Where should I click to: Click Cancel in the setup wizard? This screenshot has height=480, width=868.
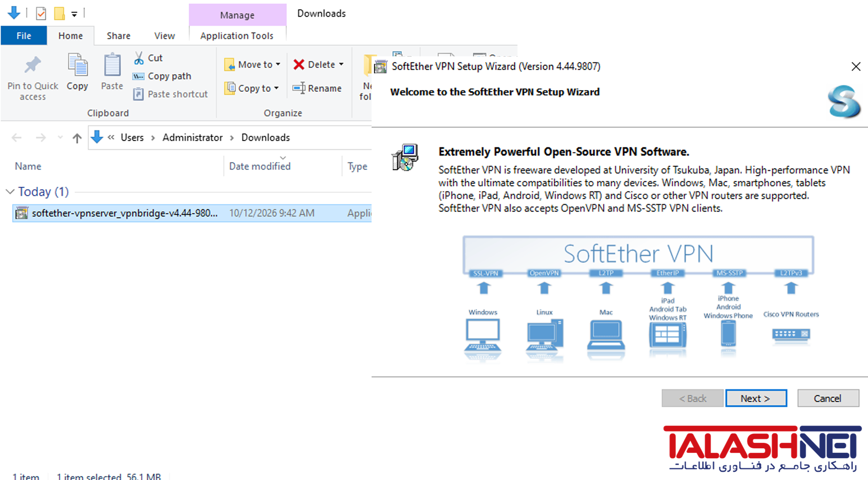click(828, 399)
